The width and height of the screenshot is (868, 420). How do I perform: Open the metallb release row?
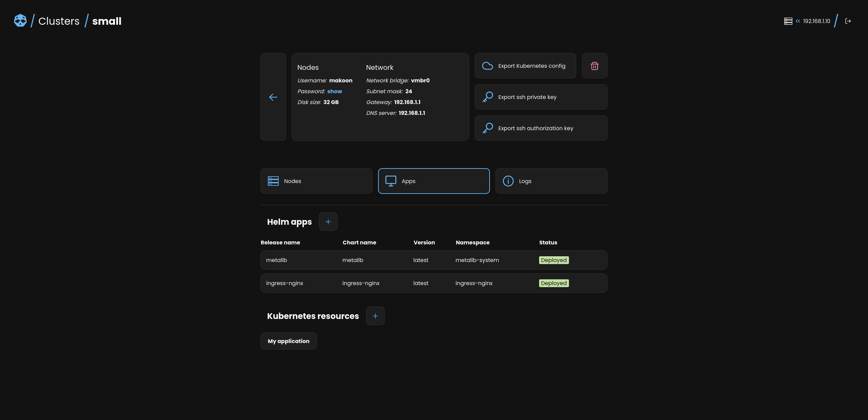click(433, 260)
